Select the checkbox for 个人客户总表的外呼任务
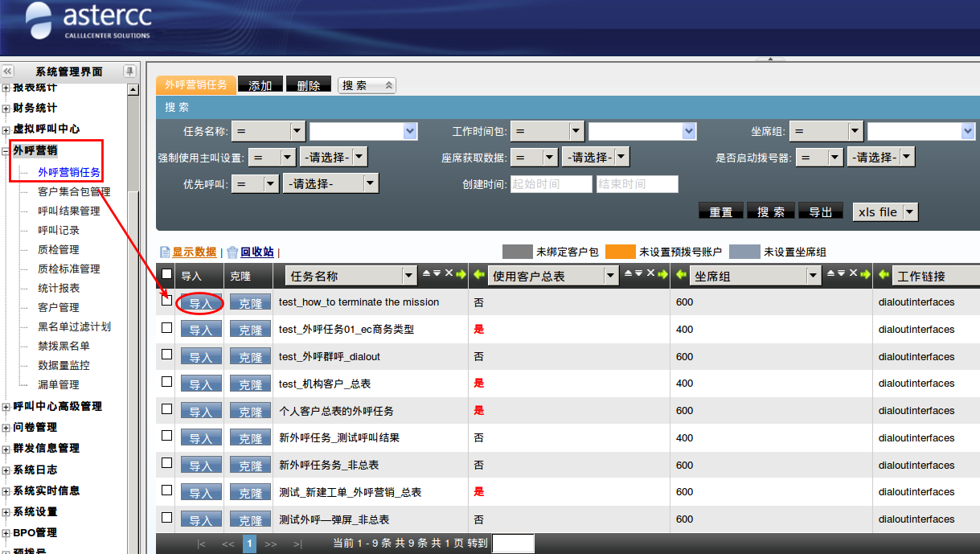The image size is (980, 554). [166, 408]
